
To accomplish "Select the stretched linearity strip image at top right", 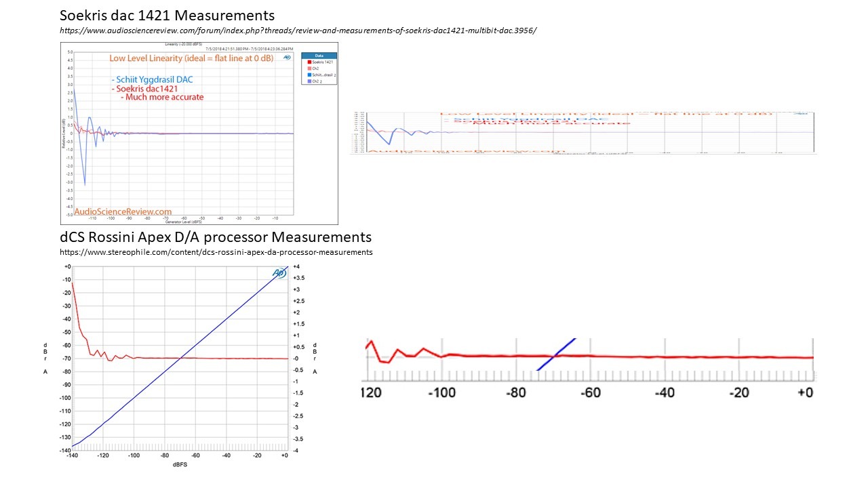I will tap(583, 134).
